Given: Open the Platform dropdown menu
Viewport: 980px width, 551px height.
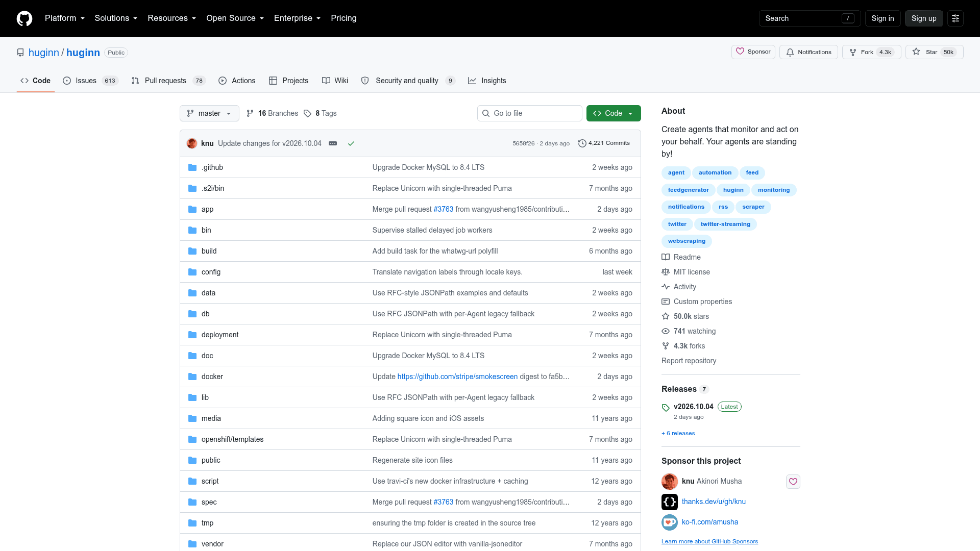Looking at the screenshot, I should pos(64,18).
